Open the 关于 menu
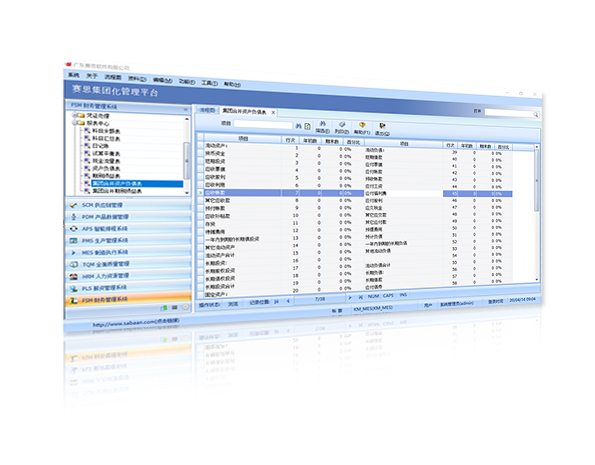Image resolution: width=595 pixels, height=465 pixels. click(x=91, y=76)
